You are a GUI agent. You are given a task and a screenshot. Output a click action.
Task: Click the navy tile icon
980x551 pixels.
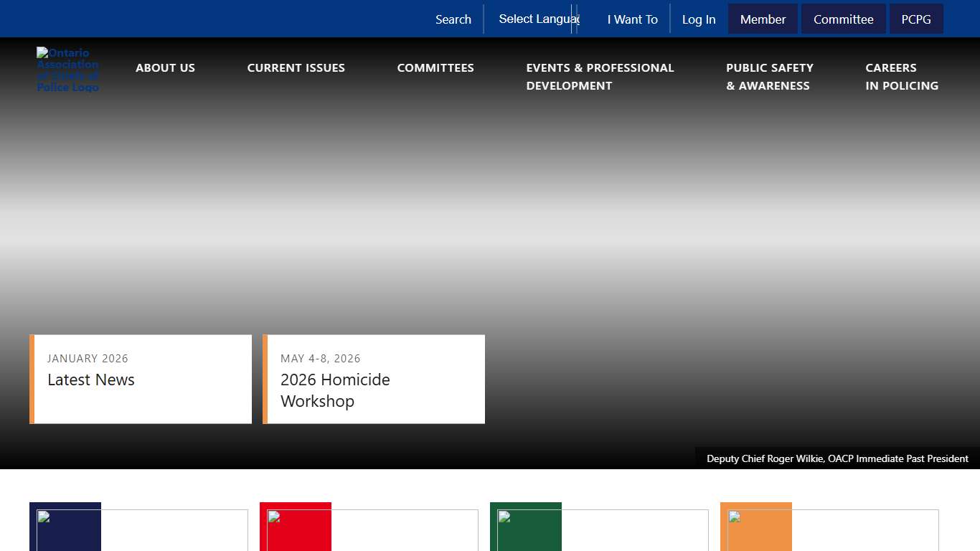pos(65,527)
